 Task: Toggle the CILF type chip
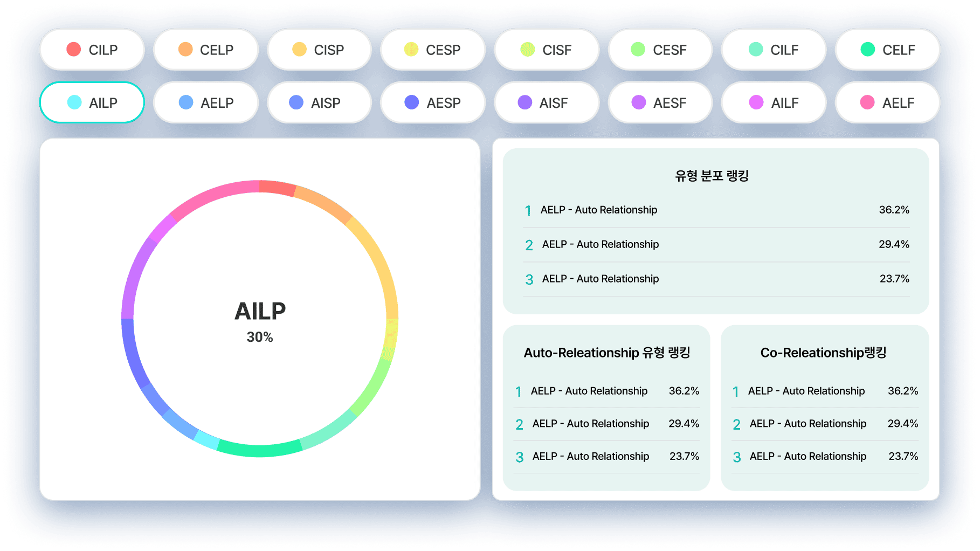pos(773,50)
